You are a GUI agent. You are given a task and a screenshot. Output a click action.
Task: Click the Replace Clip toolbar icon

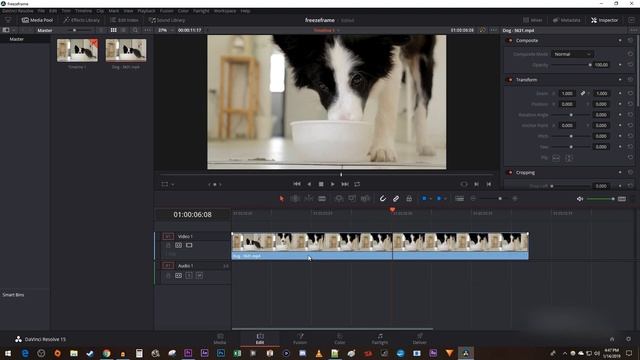click(x=365, y=199)
